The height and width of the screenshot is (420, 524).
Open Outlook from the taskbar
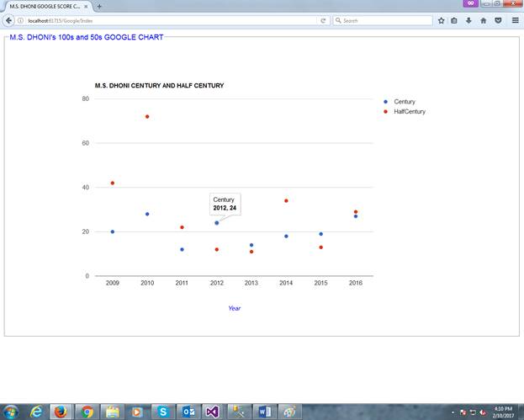point(188,412)
